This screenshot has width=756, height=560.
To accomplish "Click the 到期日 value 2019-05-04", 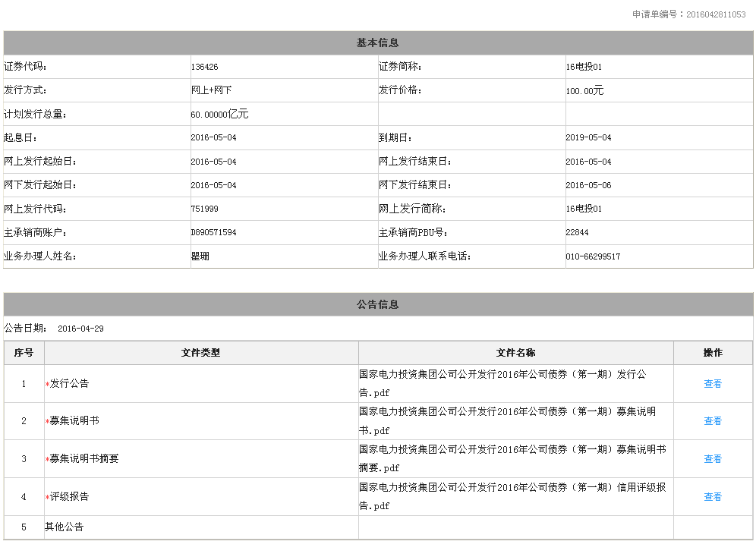I will 589,137.
